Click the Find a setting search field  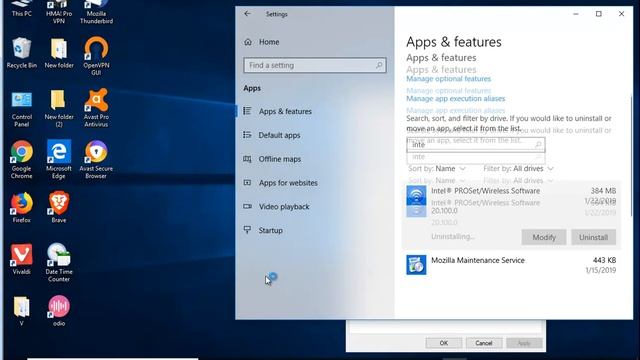click(x=315, y=65)
